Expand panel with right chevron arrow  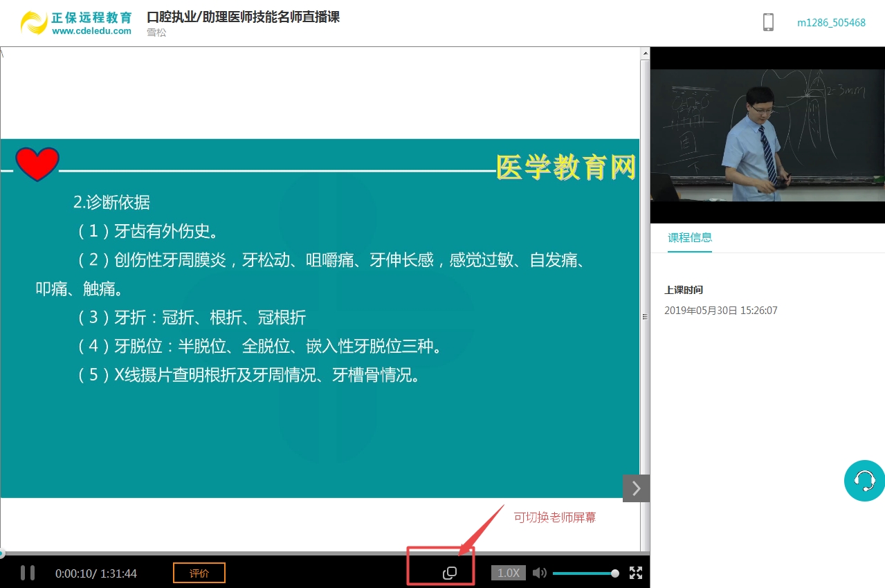[636, 488]
